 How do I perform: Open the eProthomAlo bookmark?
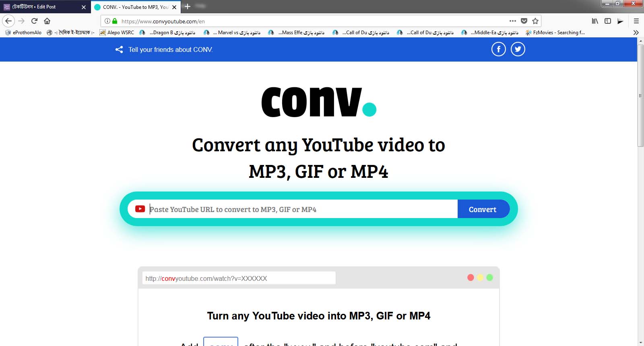tap(23, 33)
